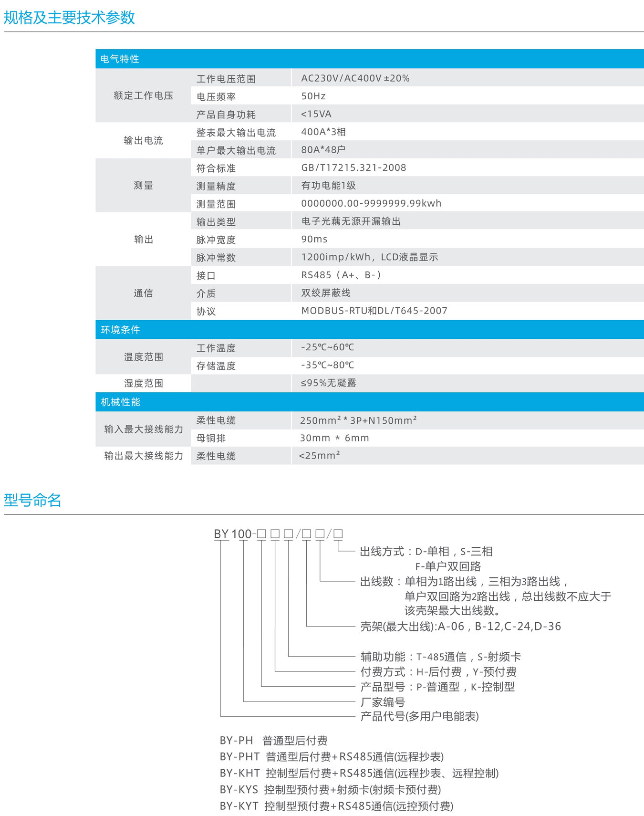Click the RS485（A+、B-）interface value

(x=341, y=275)
